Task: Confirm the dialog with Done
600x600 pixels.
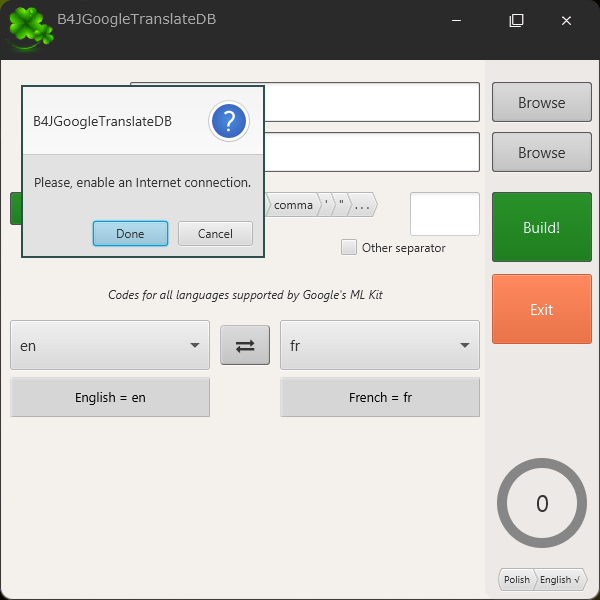Action: coord(130,233)
